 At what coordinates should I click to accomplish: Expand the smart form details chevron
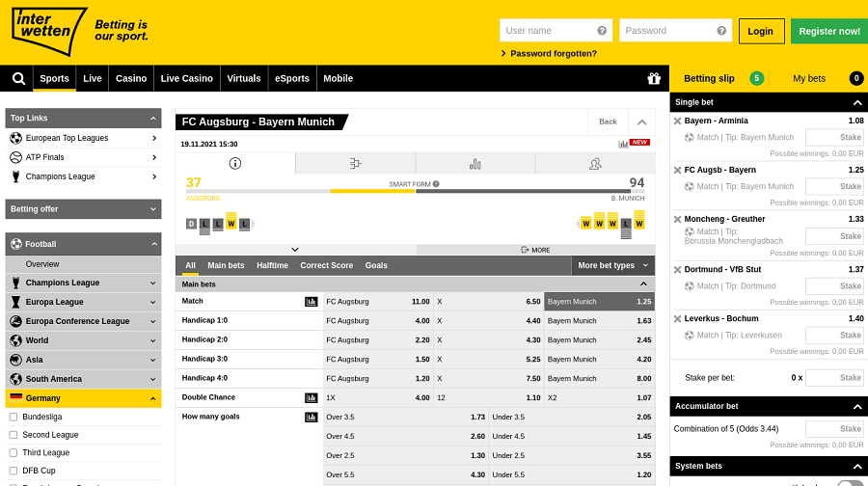pyautogui.click(x=295, y=250)
